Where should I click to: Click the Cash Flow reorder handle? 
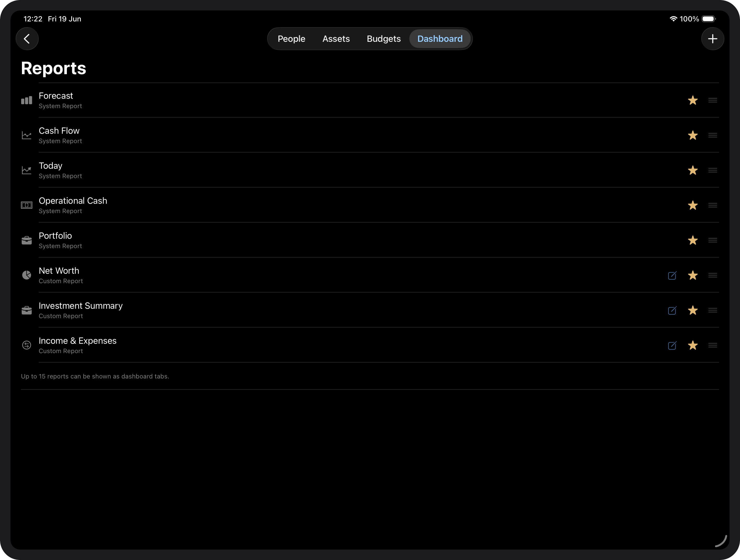click(713, 135)
